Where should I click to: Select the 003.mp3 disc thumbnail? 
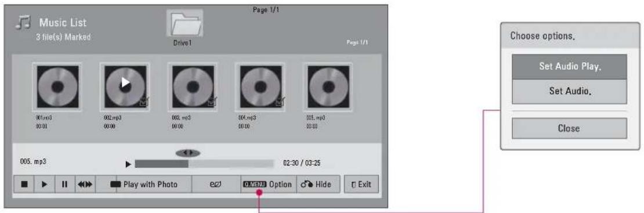[193, 86]
